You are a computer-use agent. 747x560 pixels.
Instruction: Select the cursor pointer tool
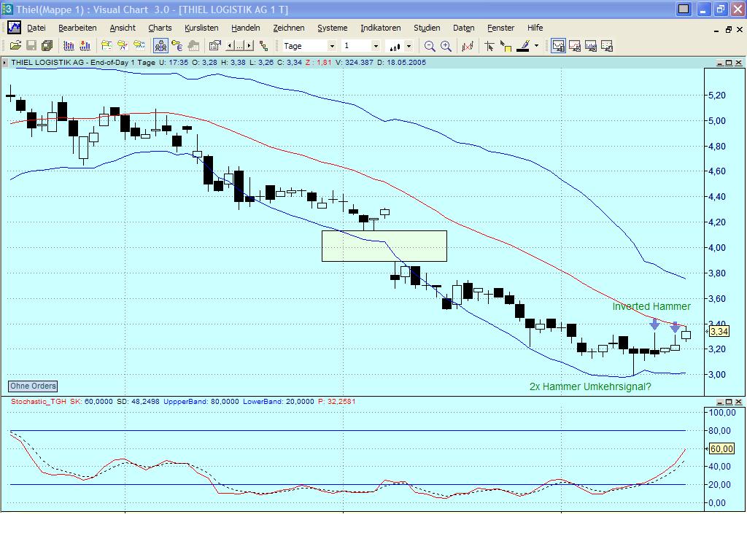click(489, 45)
